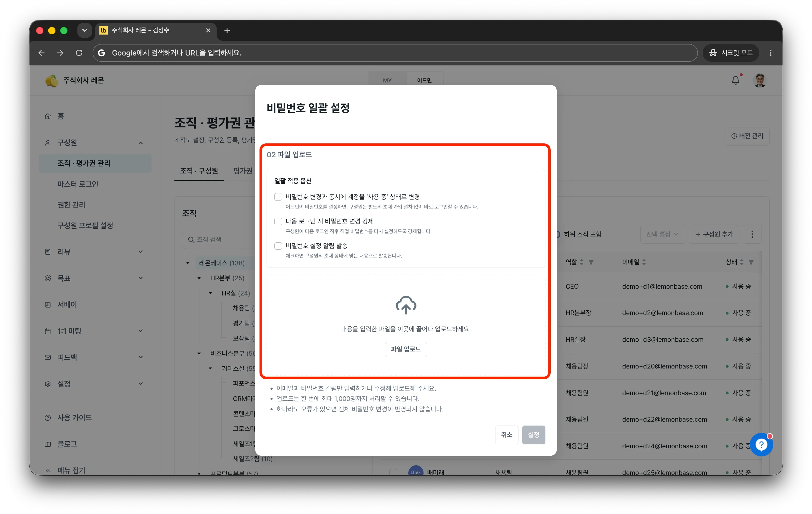Screen dimensions: 812x514
Task: Focus the browser URL address bar
Action: point(395,53)
